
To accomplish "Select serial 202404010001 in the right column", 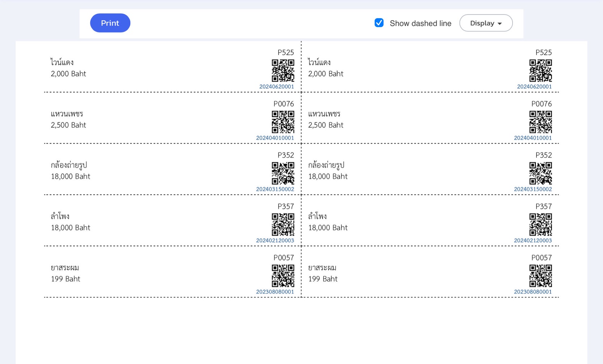I will tap(533, 138).
